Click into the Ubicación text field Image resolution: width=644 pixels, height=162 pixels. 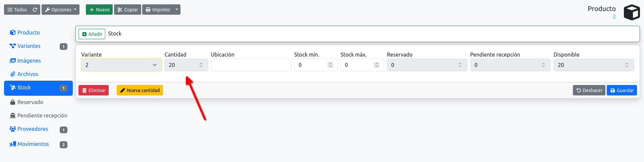point(251,65)
